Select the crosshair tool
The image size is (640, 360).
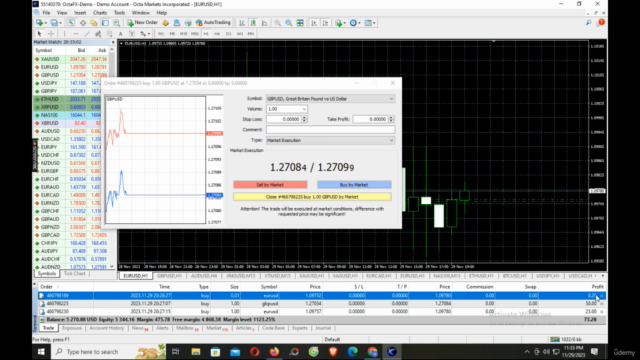tap(51, 33)
